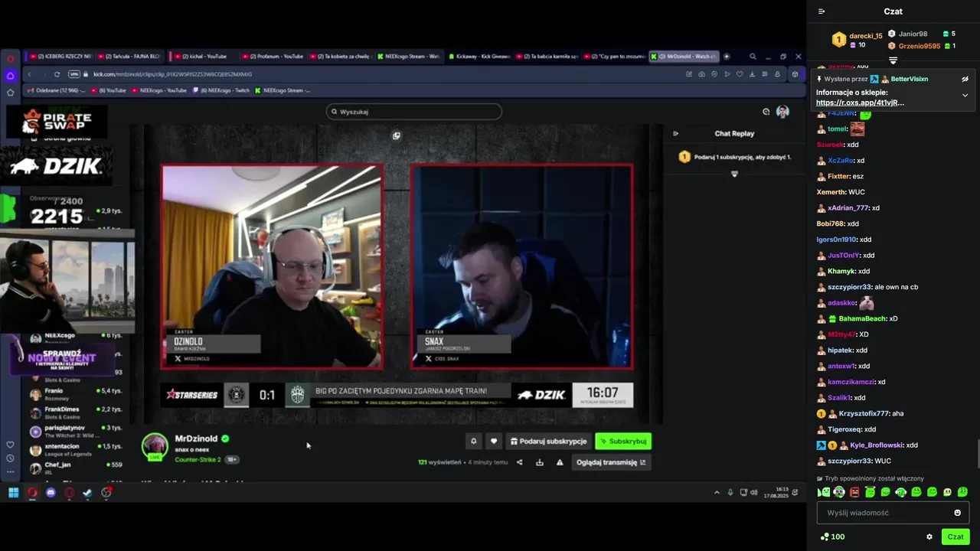Open Opera sidebar home icon
Viewport: 980px width, 551px height.
click(x=11, y=76)
